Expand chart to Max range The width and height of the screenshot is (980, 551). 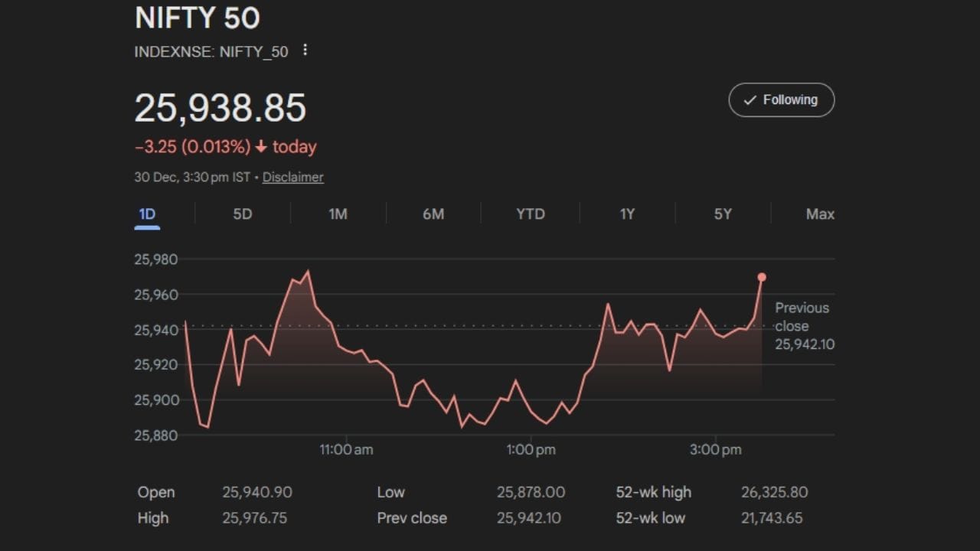point(819,214)
